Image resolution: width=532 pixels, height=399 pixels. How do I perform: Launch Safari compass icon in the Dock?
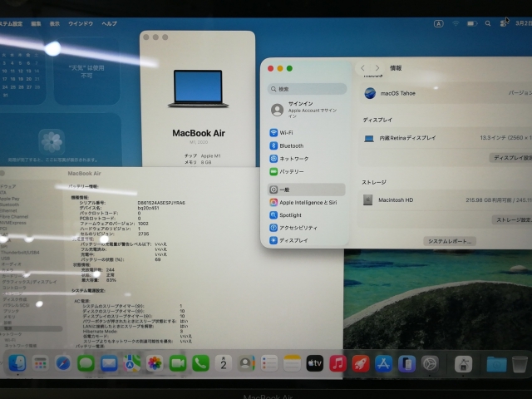63,364
